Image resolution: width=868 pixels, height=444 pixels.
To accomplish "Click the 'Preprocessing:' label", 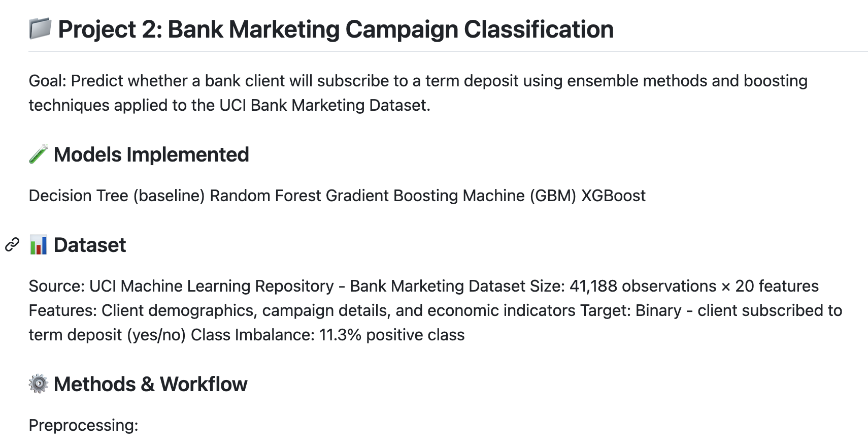I will click(x=83, y=425).
